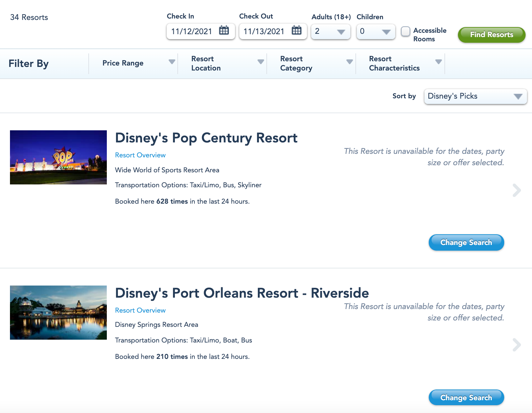Click the arrow chevron beside Port Orleans Riverside
The image size is (532, 413).
[516, 345]
